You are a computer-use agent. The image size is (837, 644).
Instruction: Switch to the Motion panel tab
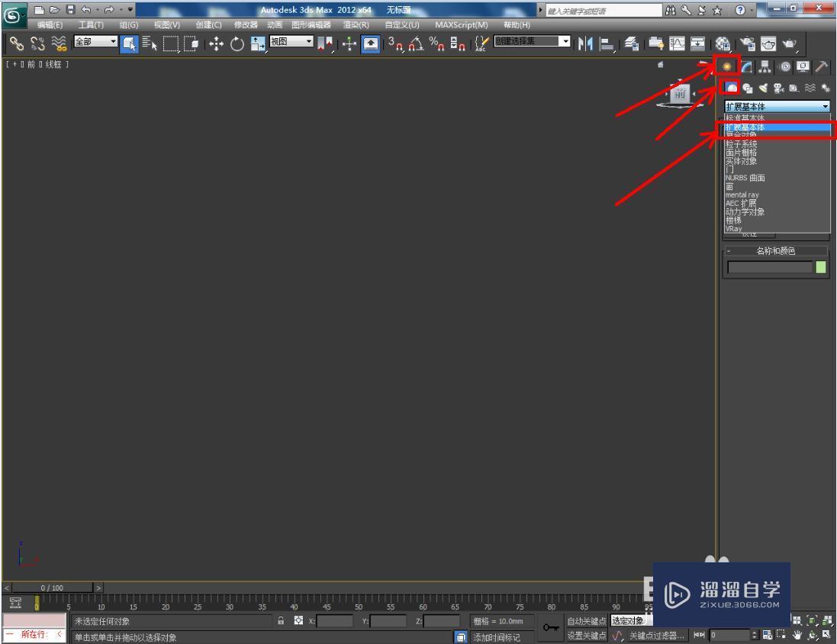click(784, 66)
